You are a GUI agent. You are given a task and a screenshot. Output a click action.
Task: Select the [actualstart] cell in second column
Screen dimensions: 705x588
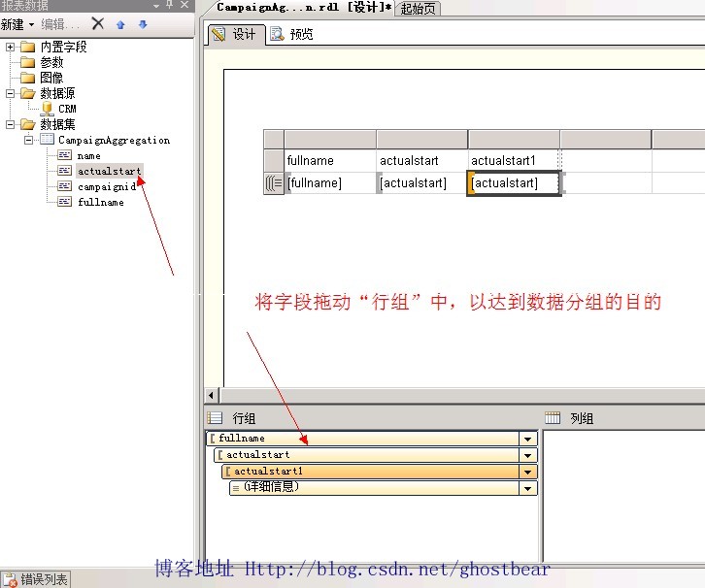click(x=421, y=182)
